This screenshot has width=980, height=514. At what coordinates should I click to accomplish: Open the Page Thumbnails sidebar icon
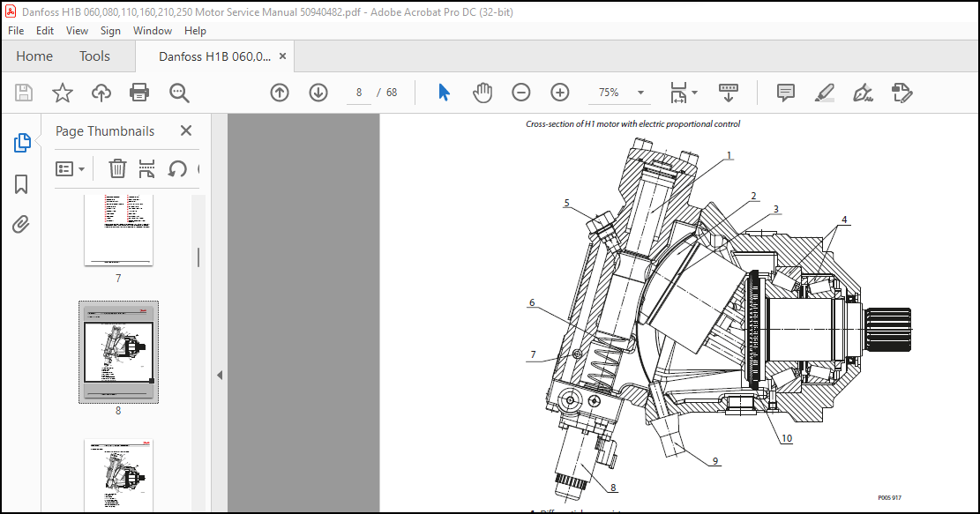click(22, 143)
